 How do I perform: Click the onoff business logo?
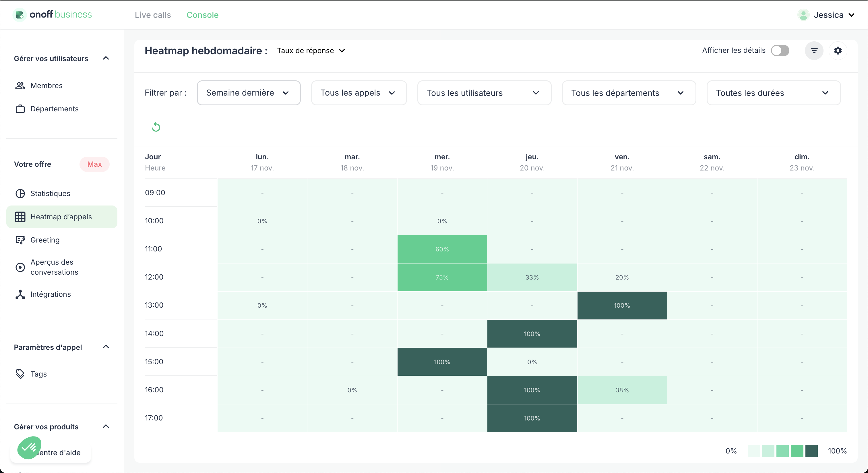[53, 14]
